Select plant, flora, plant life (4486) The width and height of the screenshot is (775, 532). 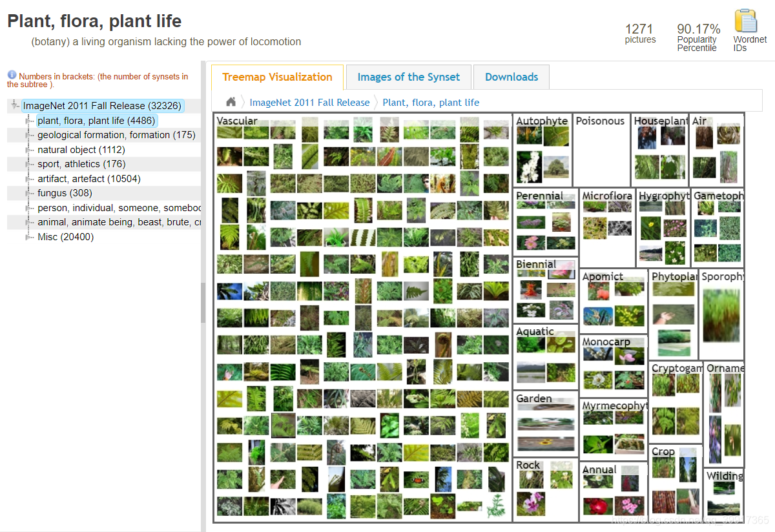[x=97, y=121]
